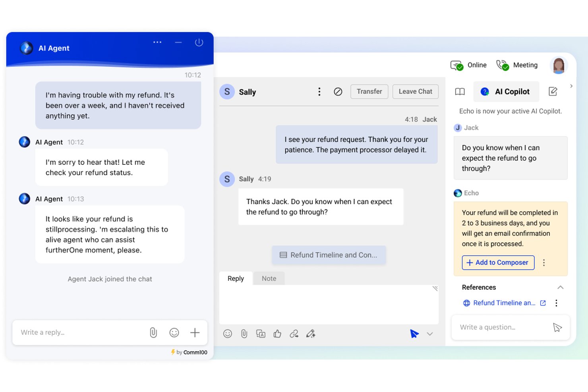Open more options beside Add to Composer

pos(544,263)
